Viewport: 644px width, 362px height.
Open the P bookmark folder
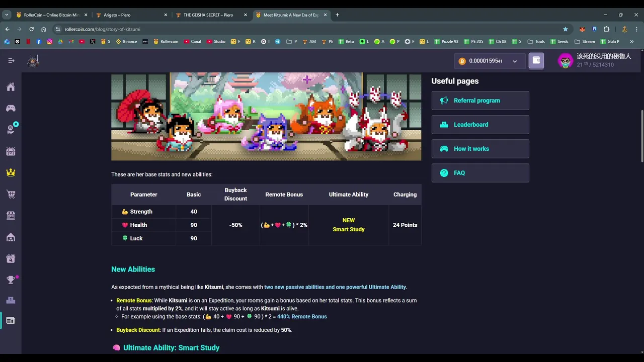[291, 42]
